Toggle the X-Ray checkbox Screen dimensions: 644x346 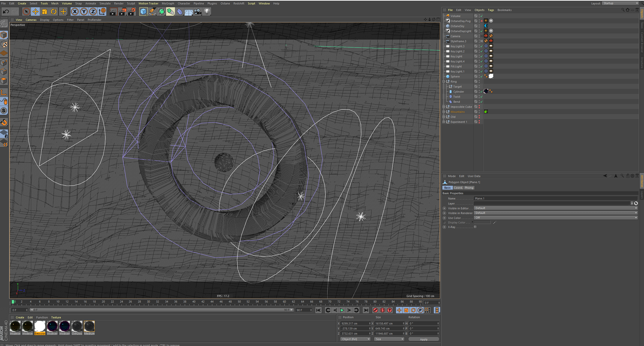475,227
